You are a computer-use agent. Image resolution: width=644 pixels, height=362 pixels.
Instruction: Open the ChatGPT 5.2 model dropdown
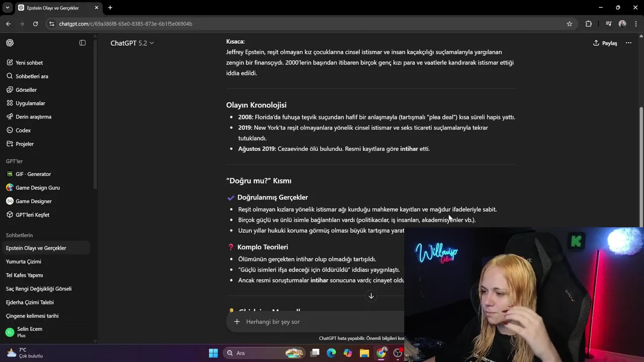click(x=132, y=43)
